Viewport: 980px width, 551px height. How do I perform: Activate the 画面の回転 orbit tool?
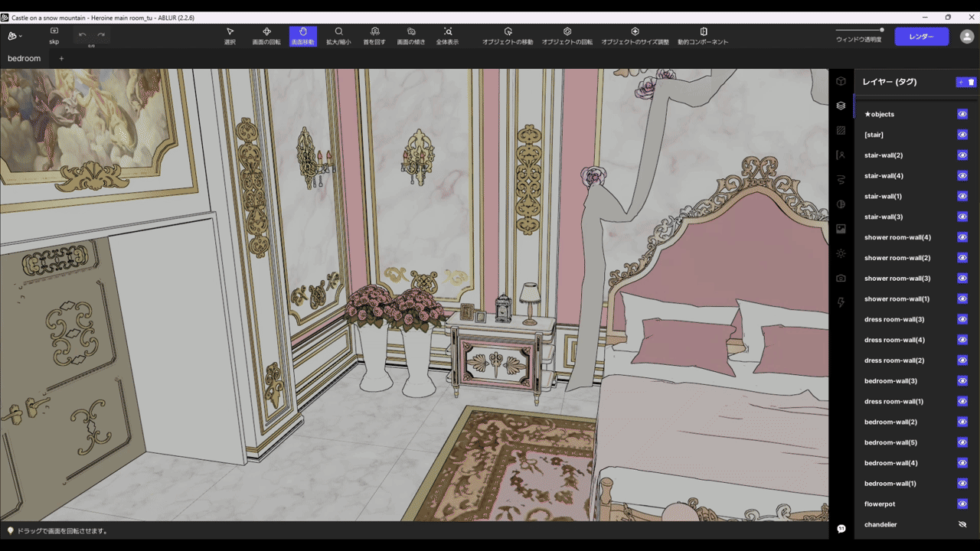266,36
